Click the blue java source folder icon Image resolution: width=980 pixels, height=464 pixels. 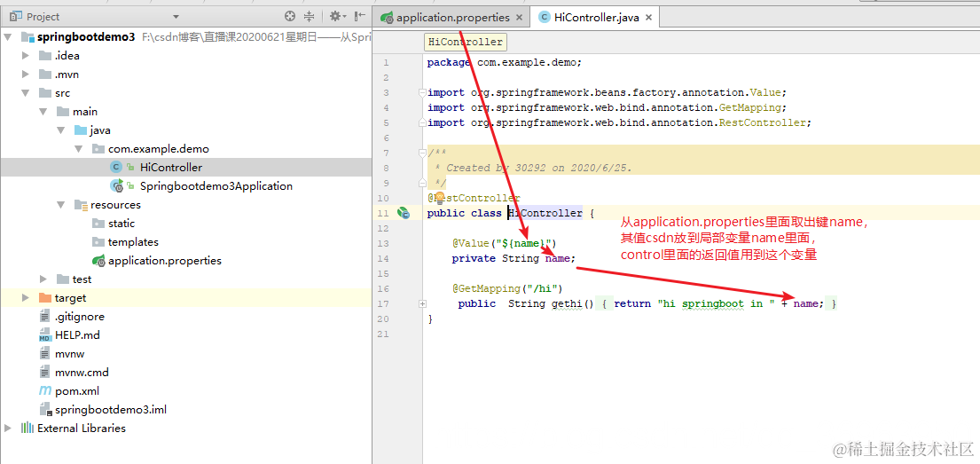(81, 130)
